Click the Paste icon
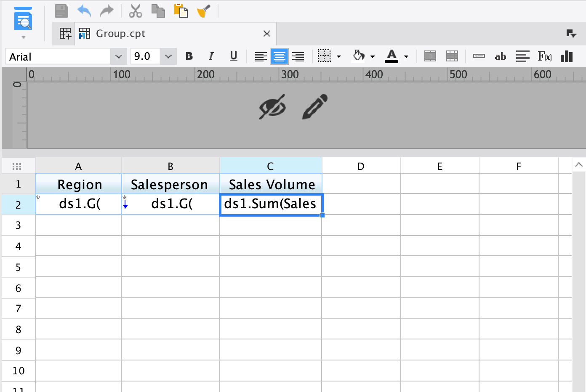This screenshot has height=392, width=586. (x=181, y=11)
